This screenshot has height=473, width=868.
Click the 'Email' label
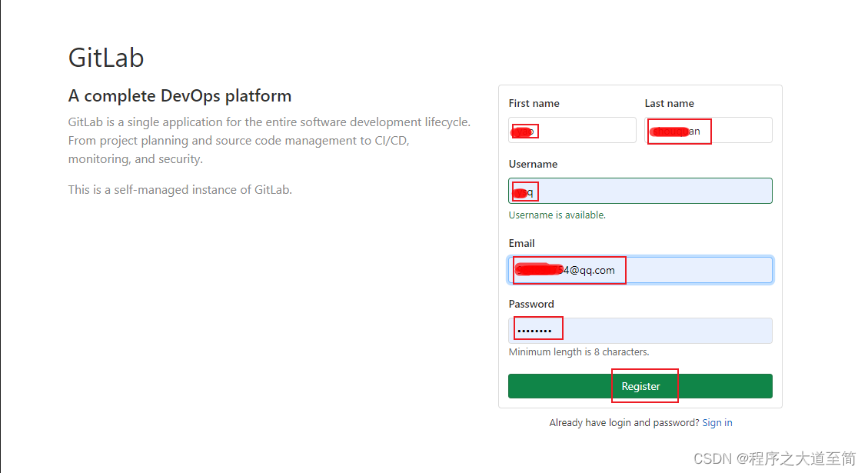(521, 243)
